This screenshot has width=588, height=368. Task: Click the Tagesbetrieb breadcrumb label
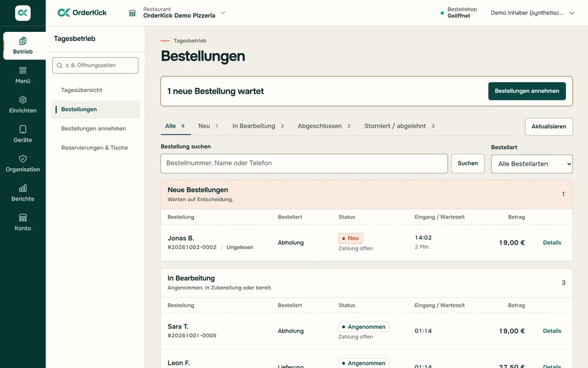tap(190, 40)
